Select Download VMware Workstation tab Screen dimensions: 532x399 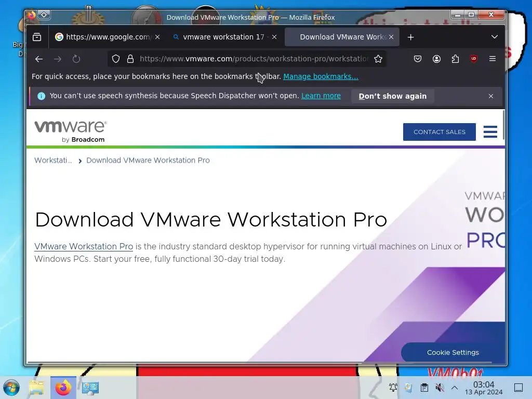coord(342,37)
